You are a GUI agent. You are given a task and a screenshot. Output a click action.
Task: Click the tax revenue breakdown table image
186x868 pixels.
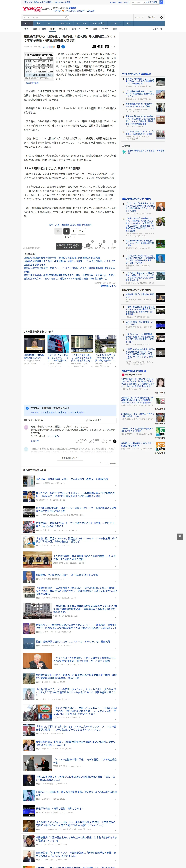click(39, 66)
